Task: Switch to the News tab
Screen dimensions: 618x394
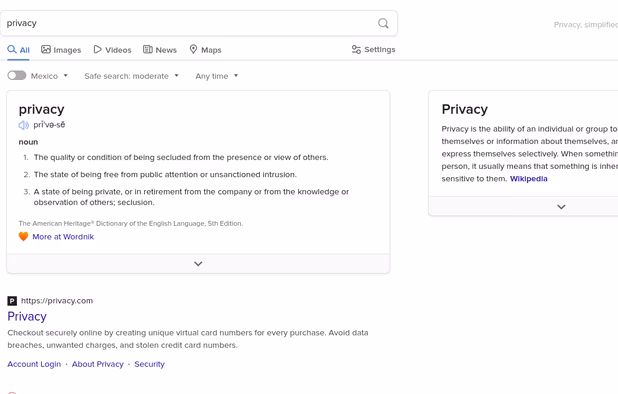Action: [x=160, y=50]
